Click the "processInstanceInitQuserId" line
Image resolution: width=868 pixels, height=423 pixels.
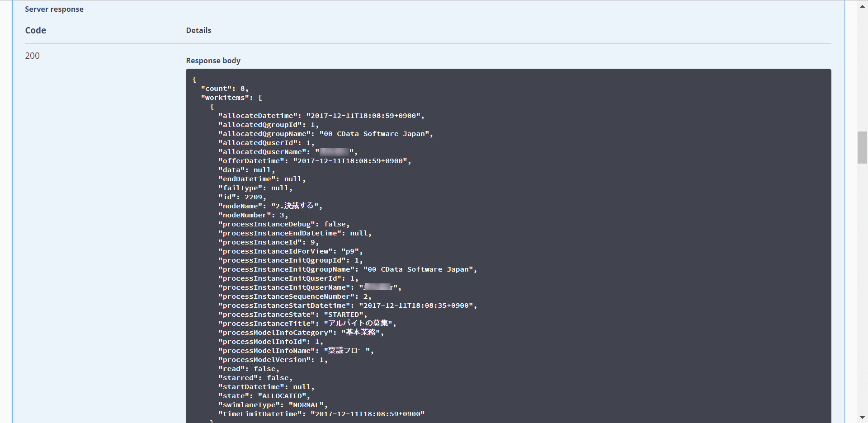288,278
